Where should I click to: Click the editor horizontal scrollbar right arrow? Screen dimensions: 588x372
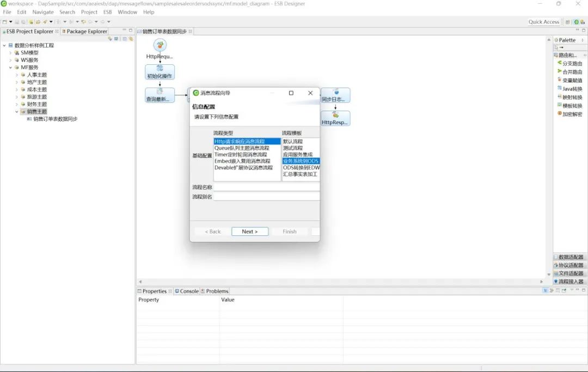pos(541,281)
